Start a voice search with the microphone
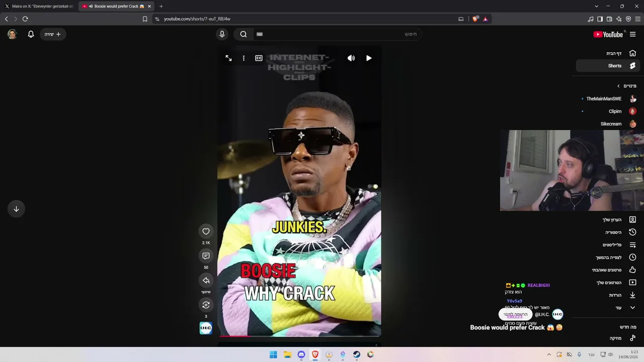The height and width of the screenshot is (362, 644). (222, 34)
